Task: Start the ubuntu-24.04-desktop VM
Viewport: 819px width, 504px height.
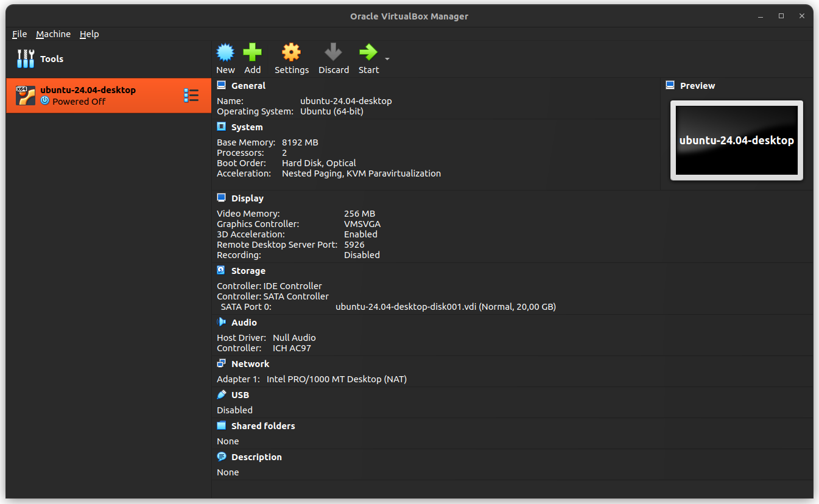Action: (x=368, y=58)
